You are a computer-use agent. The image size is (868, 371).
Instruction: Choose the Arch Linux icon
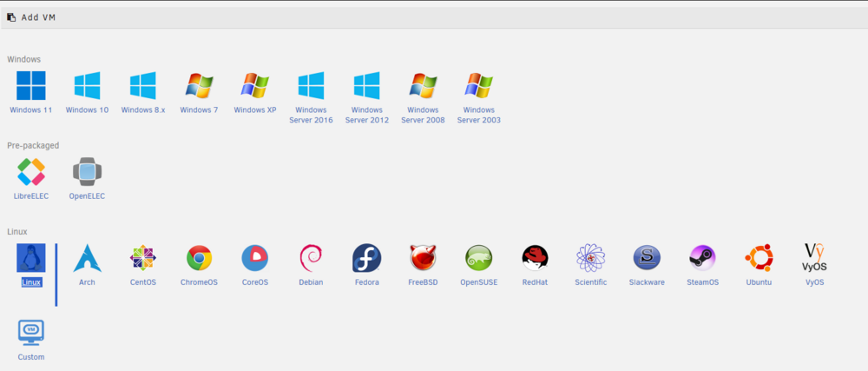(x=87, y=258)
